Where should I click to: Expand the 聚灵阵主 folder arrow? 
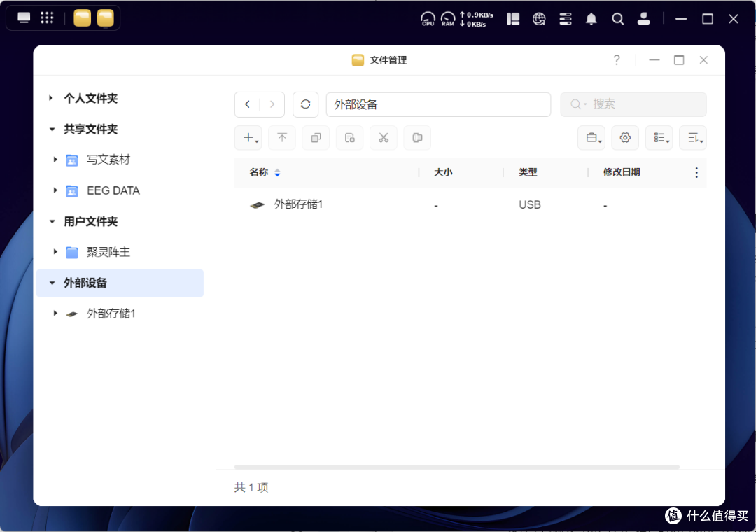(x=55, y=252)
